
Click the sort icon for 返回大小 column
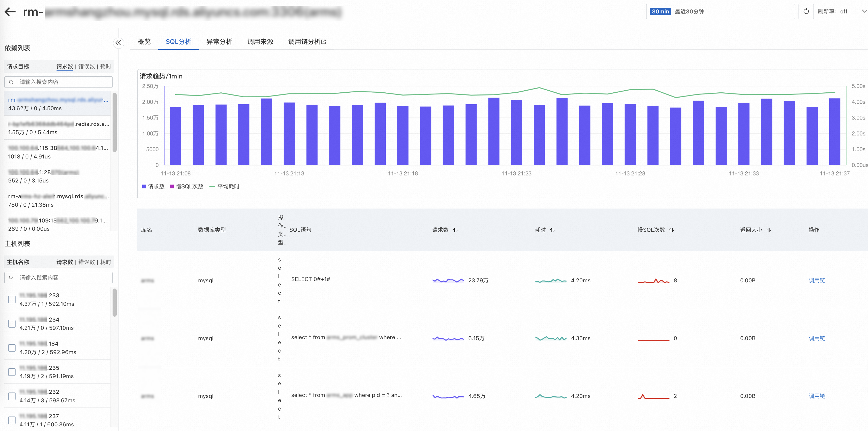click(x=769, y=230)
